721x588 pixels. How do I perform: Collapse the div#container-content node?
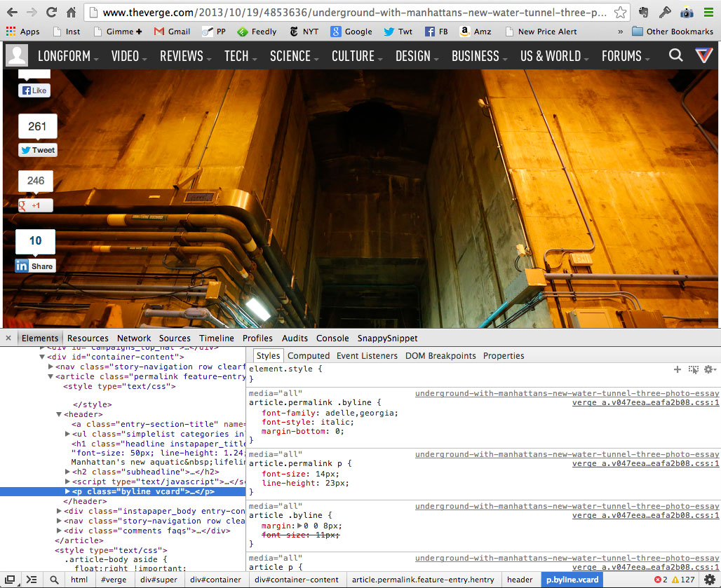coord(42,357)
